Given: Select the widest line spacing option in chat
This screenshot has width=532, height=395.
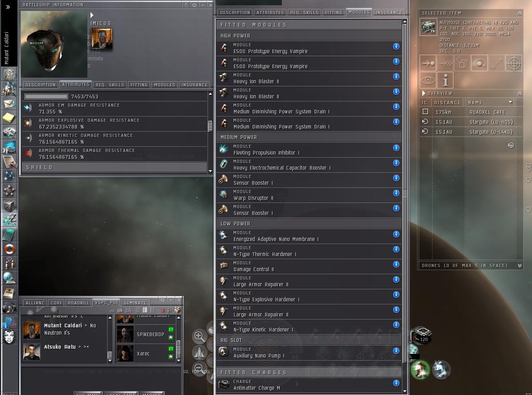Looking at the screenshot, I should [153, 310].
